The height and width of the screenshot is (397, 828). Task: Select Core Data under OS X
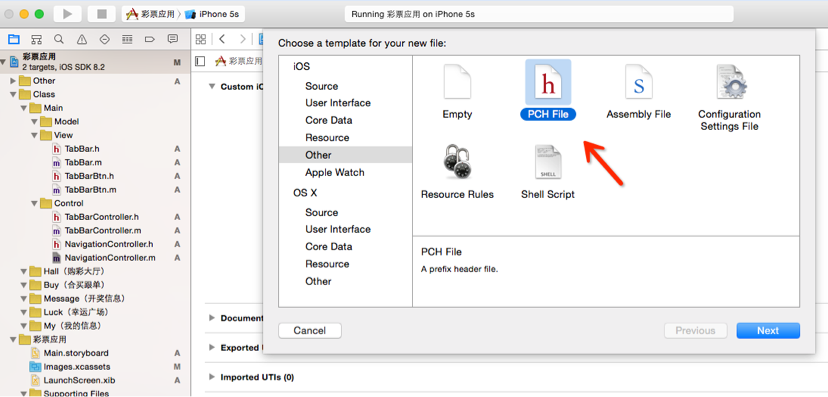[x=328, y=247]
